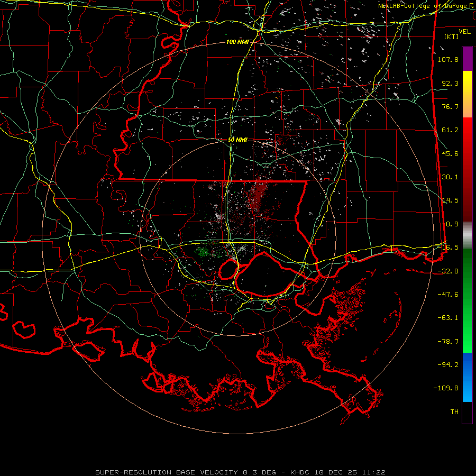Click the "-78.7" scale value
The image size is (476, 476).
pos(448,342)
